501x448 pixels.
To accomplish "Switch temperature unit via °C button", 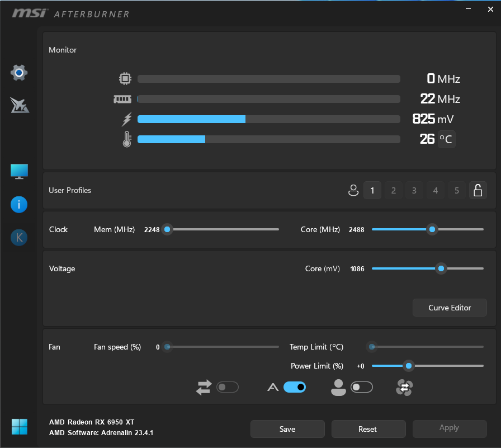I will pyautogui.click(x=446, y=139).
